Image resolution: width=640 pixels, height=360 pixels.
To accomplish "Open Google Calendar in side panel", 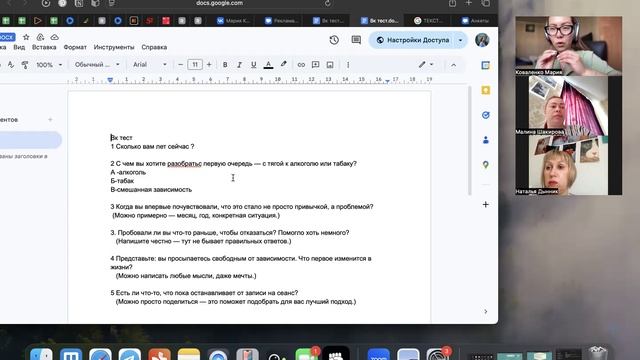I will (x=485, y=65).
